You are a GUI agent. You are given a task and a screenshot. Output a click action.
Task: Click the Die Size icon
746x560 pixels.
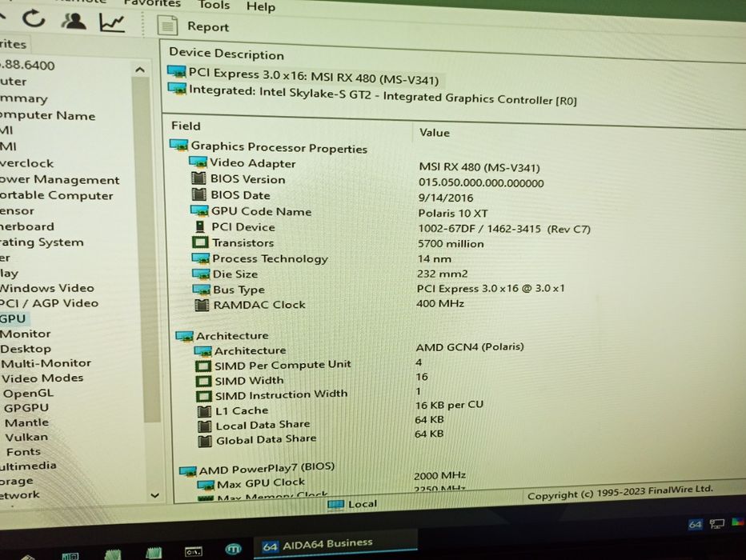tap(201, 274)
